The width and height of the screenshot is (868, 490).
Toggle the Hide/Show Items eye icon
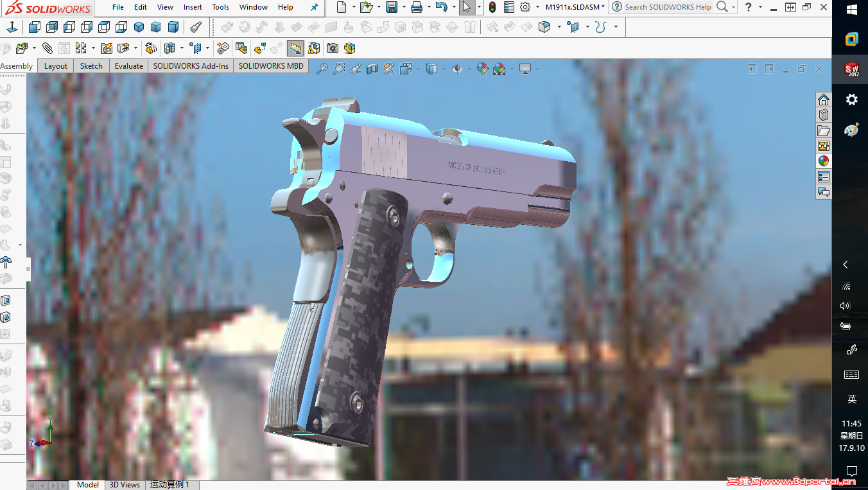[458, 69]
